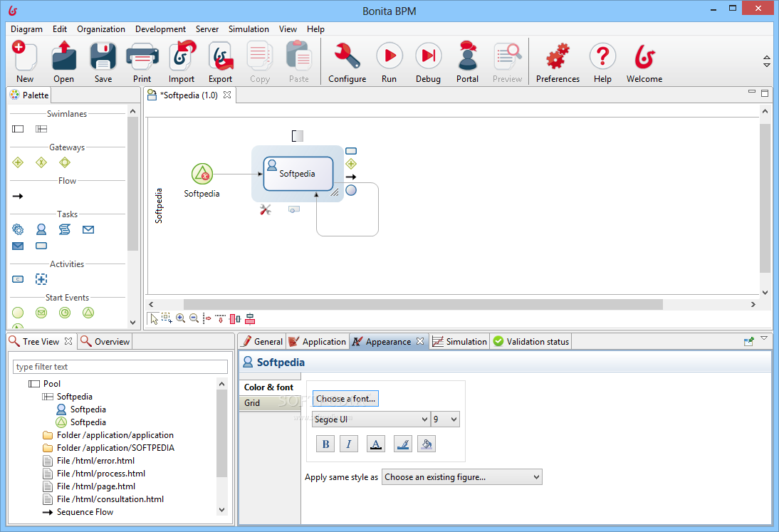Select the Service task gear icon
779x532 pixels.
[x=18, y=229]
